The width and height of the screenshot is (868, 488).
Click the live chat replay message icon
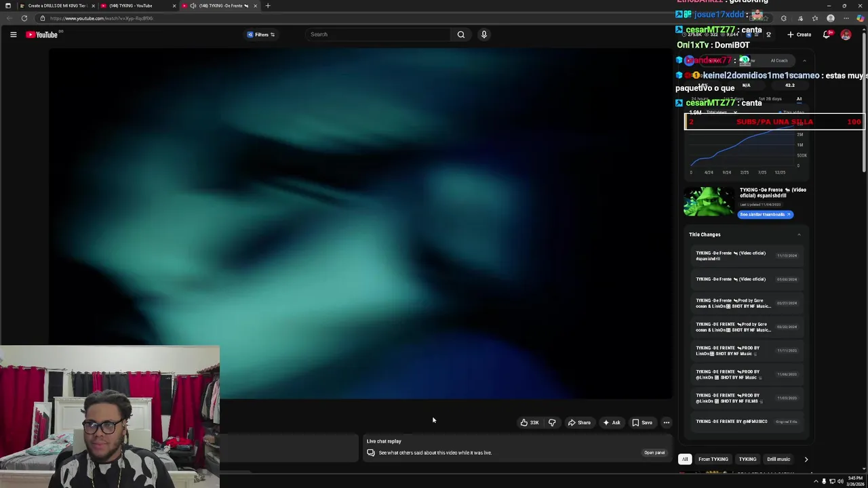point(371,453)
